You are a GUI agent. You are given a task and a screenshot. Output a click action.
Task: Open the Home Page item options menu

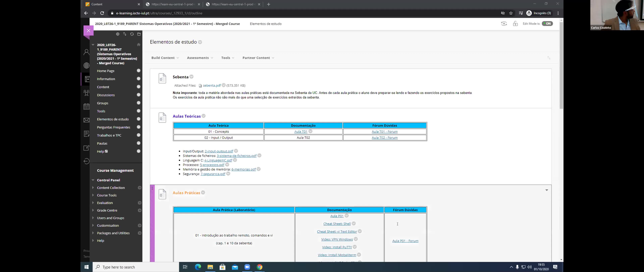pyautogui.click(x=139, y=71)
